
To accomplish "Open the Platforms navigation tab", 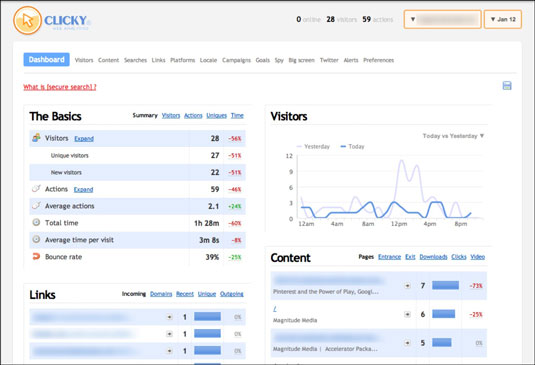I will point(183,60).
